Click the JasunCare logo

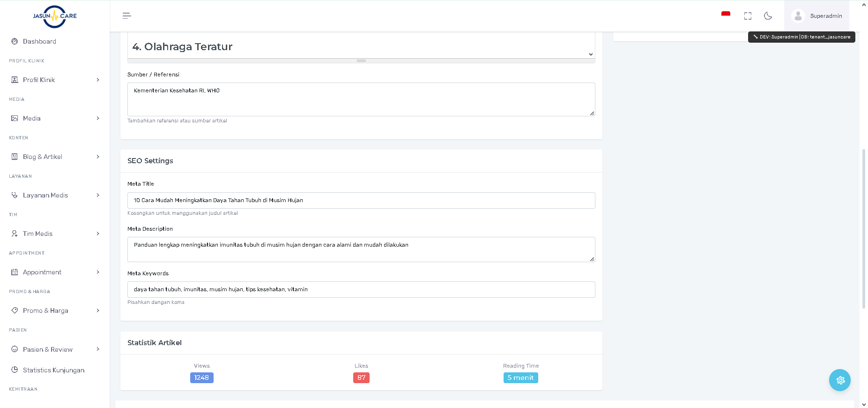click(55, 16)
